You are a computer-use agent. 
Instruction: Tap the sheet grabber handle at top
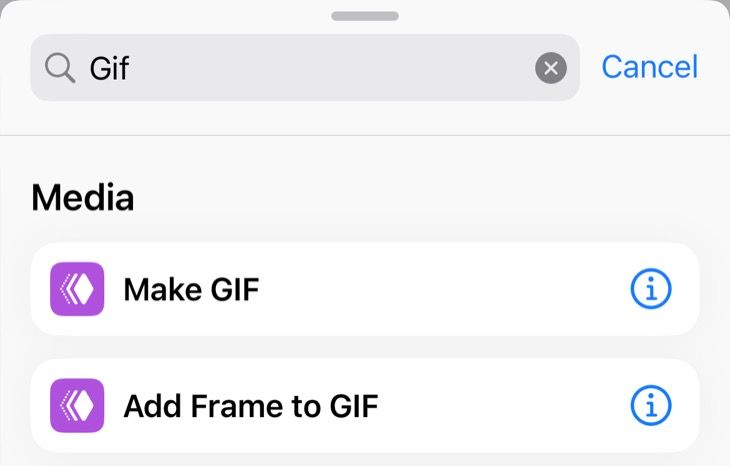(x=365, y=16)
